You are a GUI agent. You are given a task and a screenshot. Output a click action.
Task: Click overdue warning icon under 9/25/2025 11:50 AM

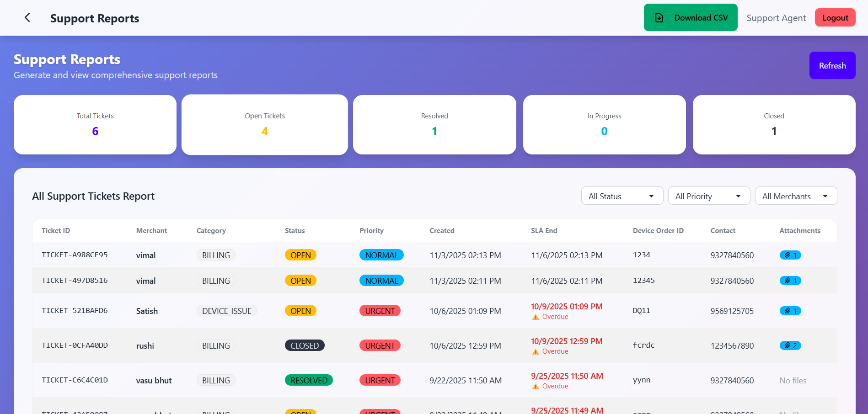[x=536, y=387]
